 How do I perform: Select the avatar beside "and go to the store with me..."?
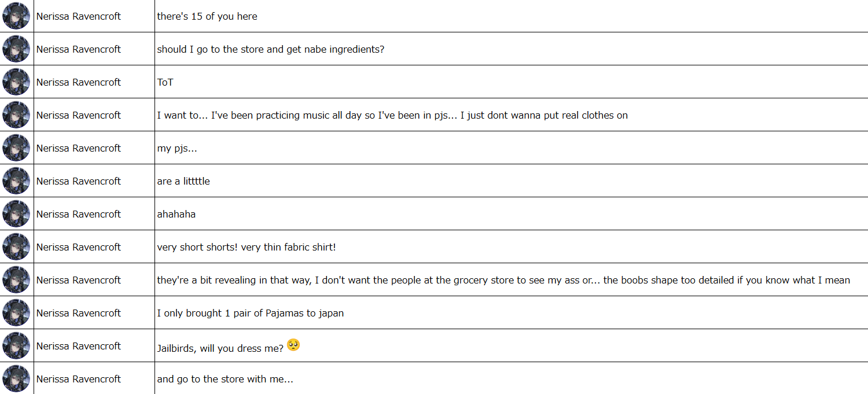click(x=16, y=379)
